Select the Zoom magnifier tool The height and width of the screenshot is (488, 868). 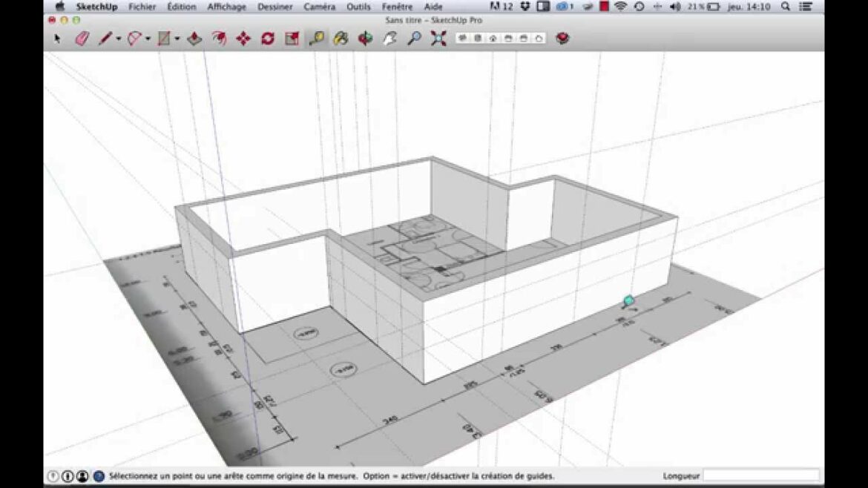click(x=414, y=39)
